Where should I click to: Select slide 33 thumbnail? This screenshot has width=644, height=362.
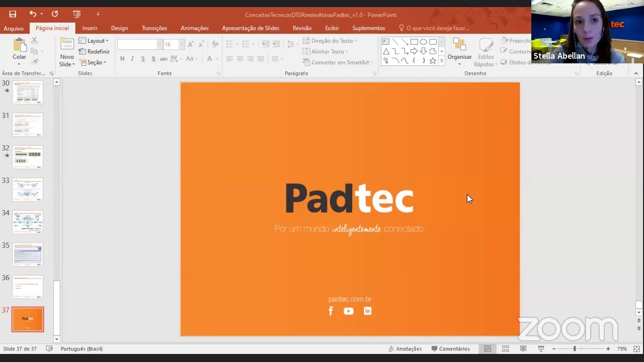click(x=28, y=190)
